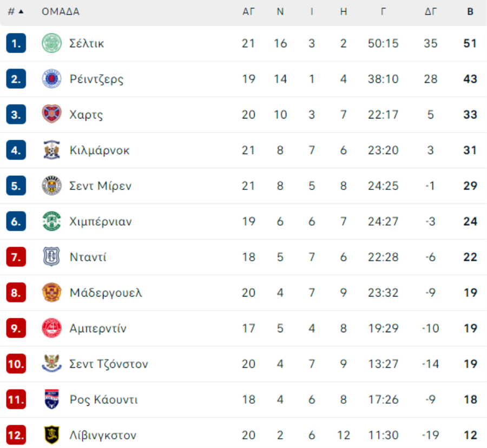Click the Aberdeen club crest

(51, 328)
